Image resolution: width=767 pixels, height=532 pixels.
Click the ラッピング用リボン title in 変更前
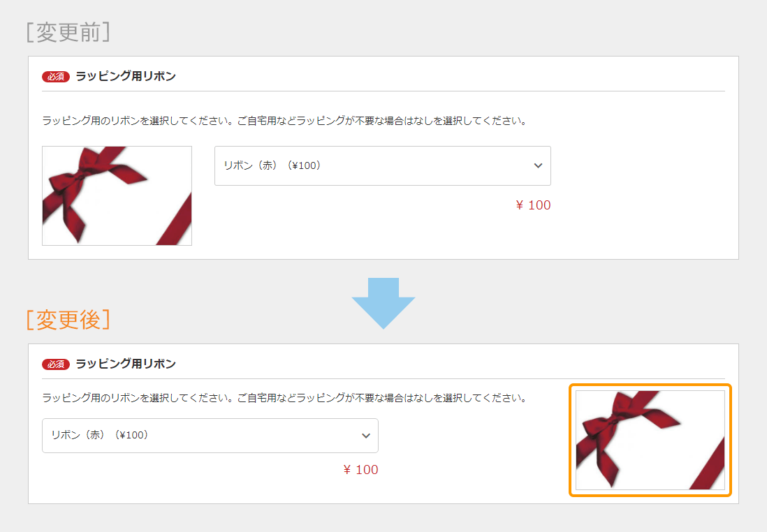[126, 76]
